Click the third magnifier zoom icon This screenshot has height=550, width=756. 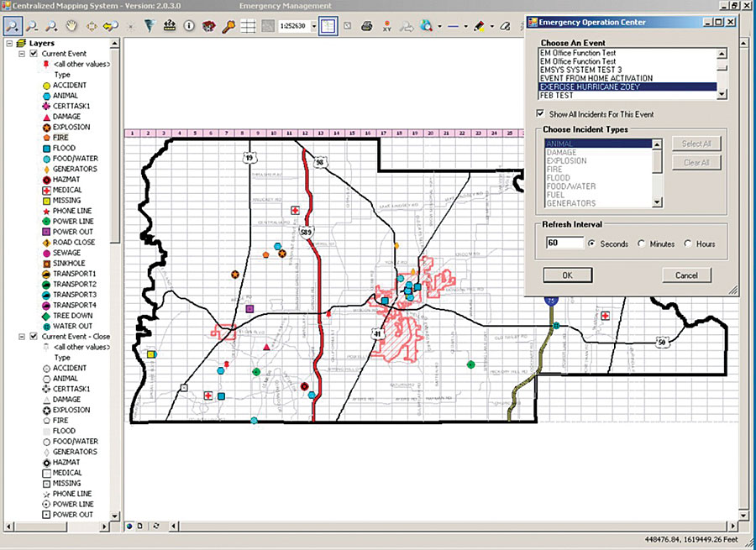[51, 25]
